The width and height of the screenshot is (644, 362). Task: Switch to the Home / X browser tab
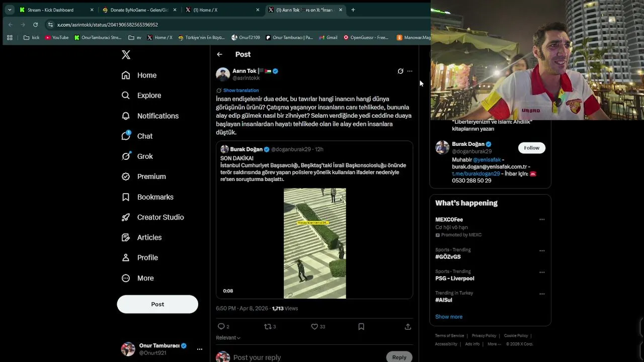(x=222, y=10)
